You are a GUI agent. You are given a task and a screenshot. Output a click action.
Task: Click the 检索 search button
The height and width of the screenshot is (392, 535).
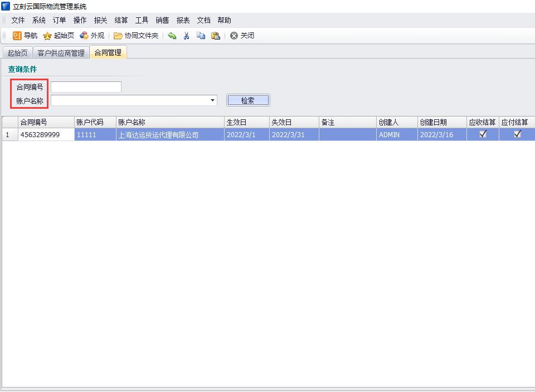[248, 100]
